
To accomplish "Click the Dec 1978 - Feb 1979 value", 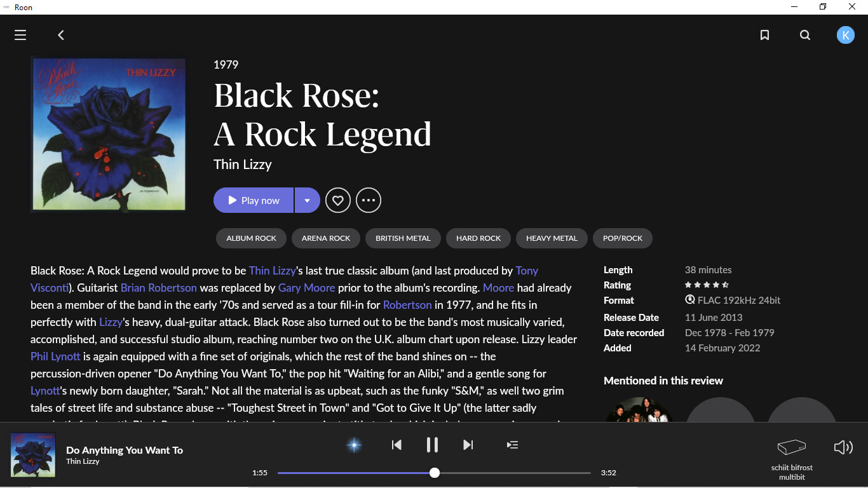I will [729, 332].
